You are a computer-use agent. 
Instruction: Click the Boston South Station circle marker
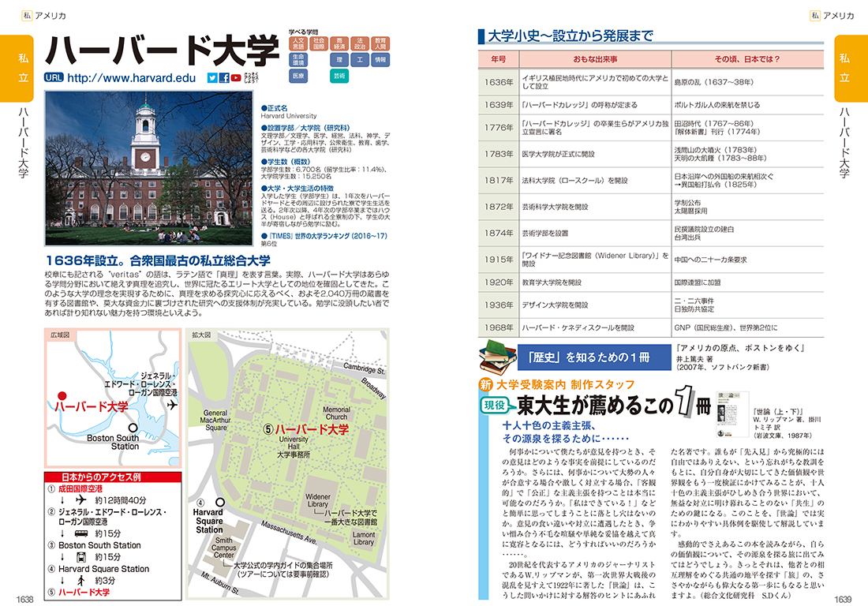coord(133,427)
